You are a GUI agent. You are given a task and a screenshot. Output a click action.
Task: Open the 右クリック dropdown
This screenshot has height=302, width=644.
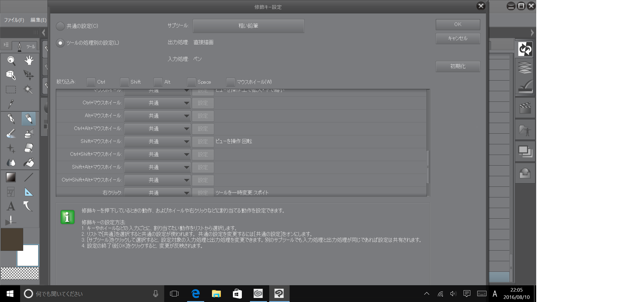[157, 193]
